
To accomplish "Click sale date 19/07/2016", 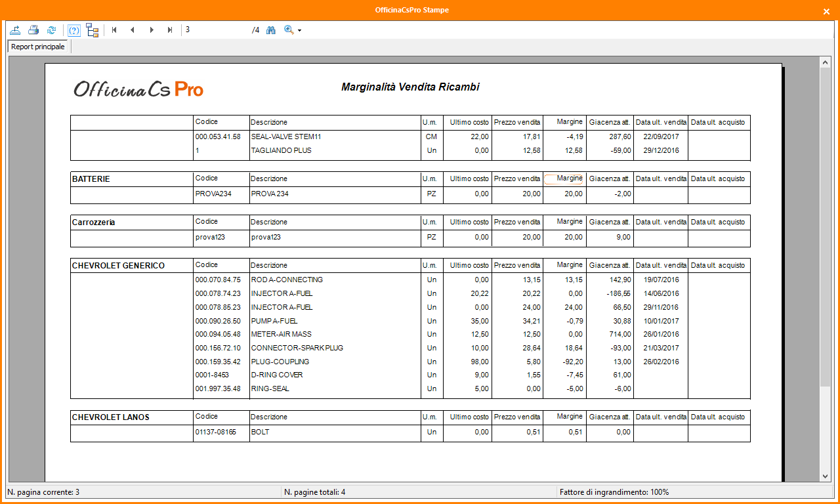I will point(661,280).
